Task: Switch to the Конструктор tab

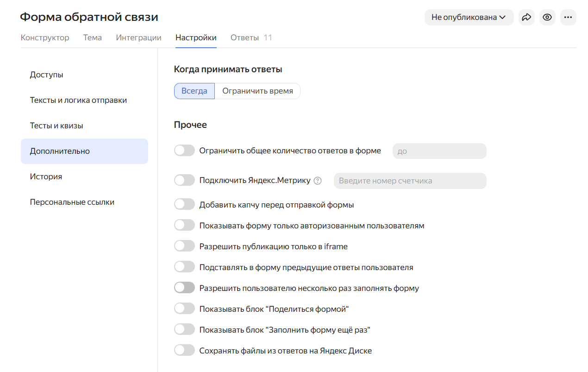Action: coord(45,38)
